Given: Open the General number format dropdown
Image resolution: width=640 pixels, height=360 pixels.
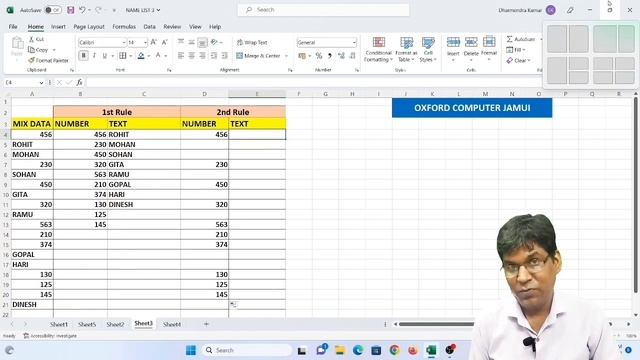Looking at the screenshot, I should [354, 42].
